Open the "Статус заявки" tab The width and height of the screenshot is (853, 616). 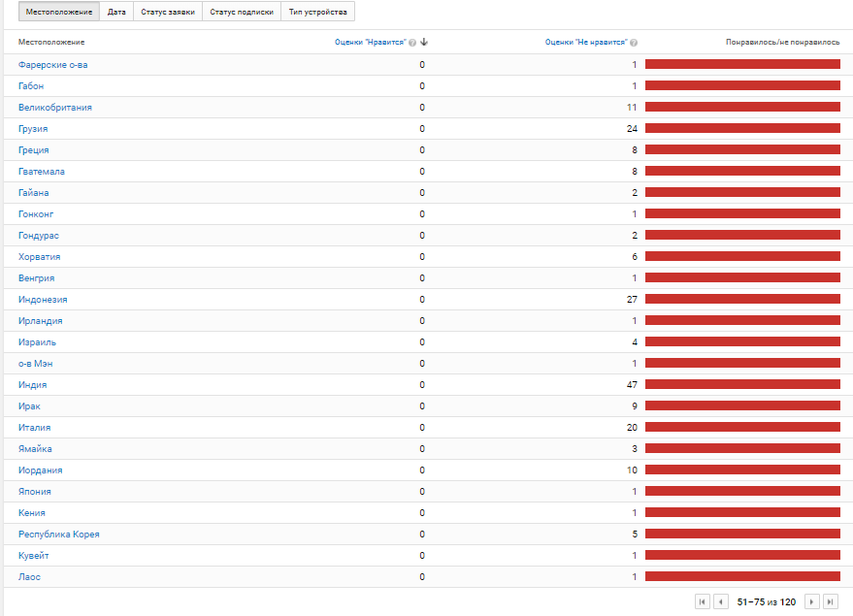click(x=167, y=12)
